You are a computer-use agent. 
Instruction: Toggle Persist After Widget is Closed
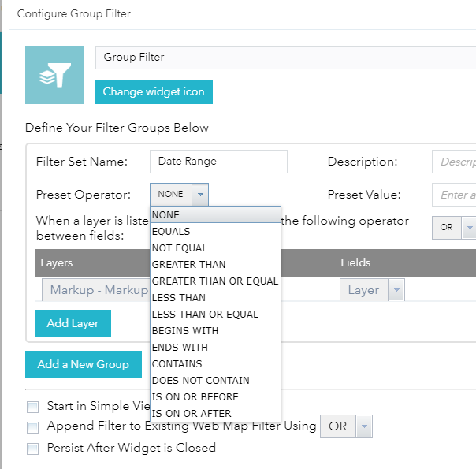(32, 448)
